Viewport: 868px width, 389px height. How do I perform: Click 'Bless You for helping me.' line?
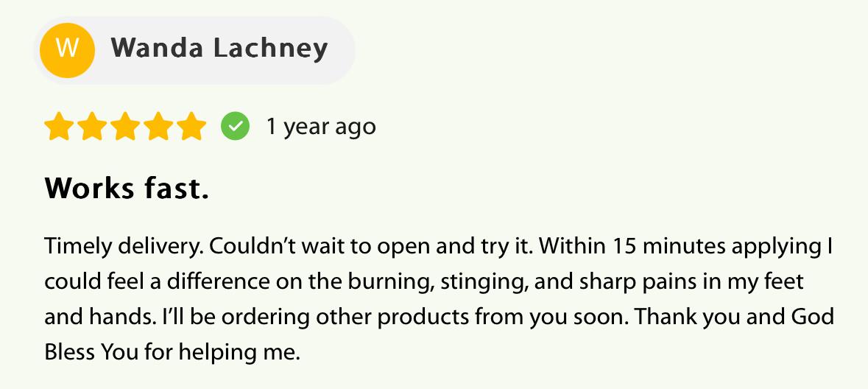172,352
